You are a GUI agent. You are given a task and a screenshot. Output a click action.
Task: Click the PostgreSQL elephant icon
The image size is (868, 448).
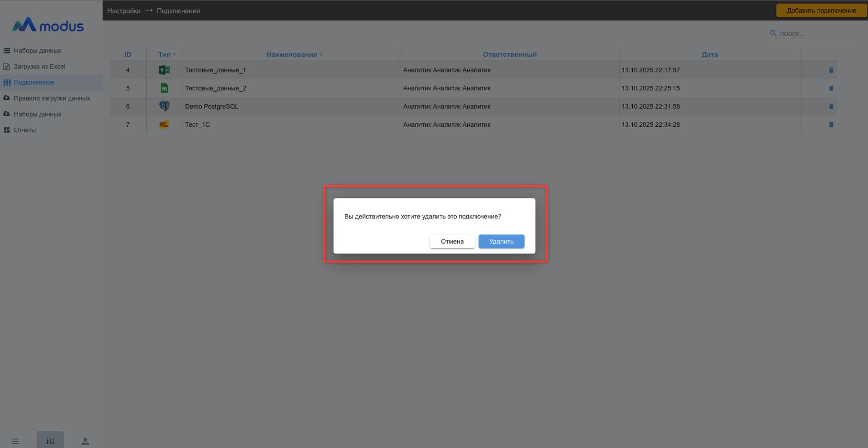pos(164,107)
